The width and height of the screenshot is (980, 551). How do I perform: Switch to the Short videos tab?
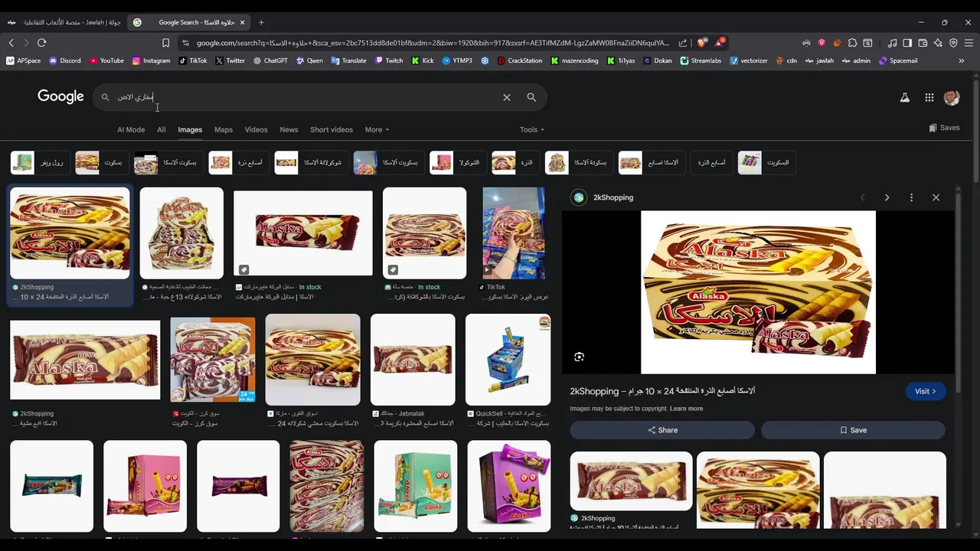(x=332, y=129)
